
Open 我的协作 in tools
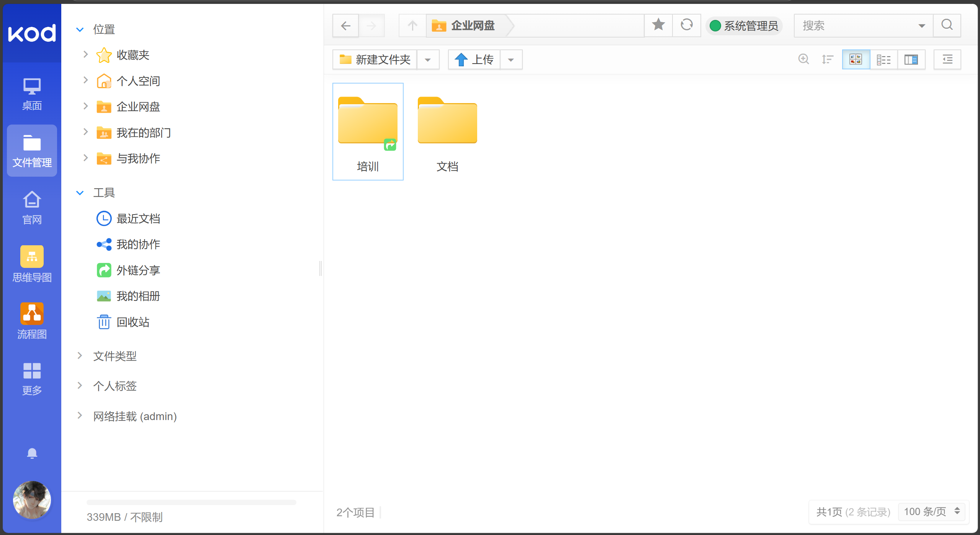pyautogui.click(x=128, y=244)
